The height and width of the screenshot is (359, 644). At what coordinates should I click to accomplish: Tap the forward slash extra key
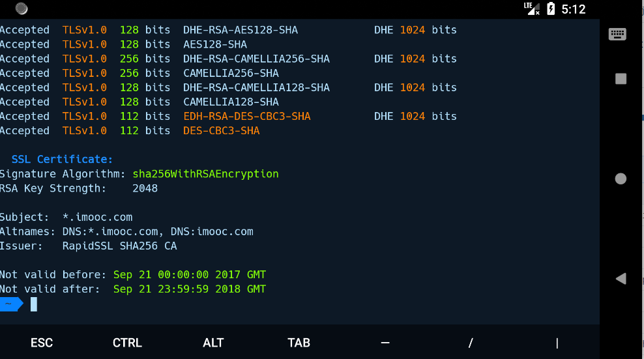471,343
